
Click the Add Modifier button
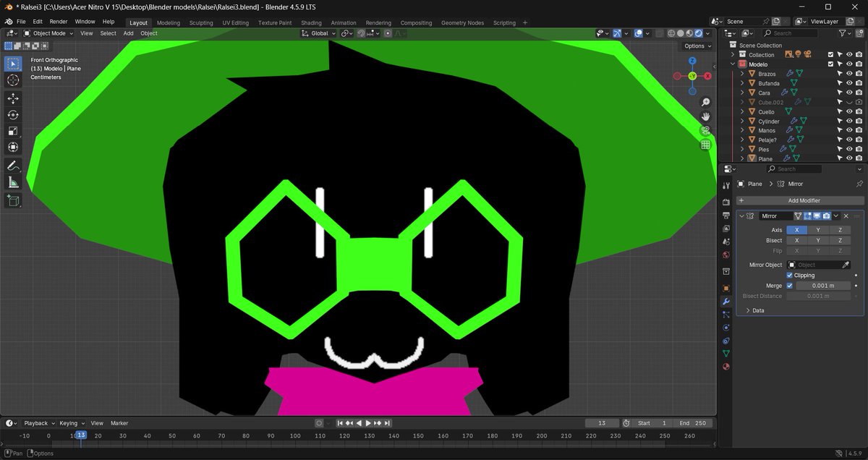click(x=800, y=200)
